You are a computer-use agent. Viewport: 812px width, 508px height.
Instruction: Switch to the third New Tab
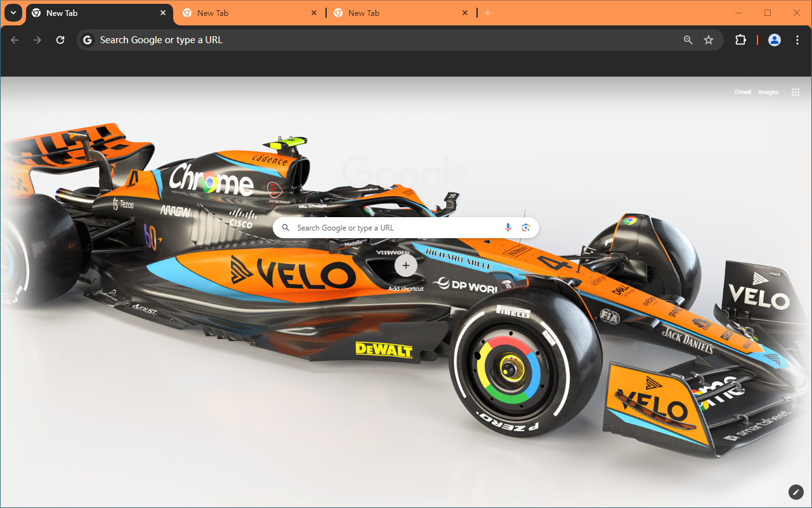[x=402, y=13]
